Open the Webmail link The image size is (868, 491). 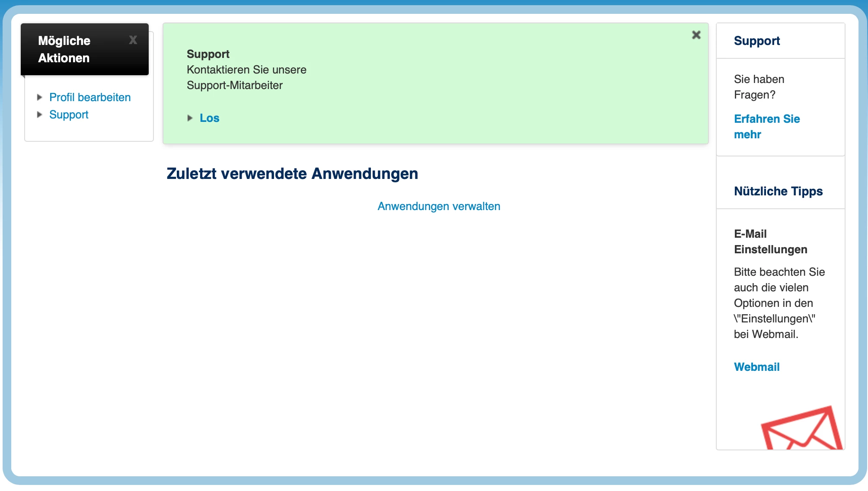point(756,367)
